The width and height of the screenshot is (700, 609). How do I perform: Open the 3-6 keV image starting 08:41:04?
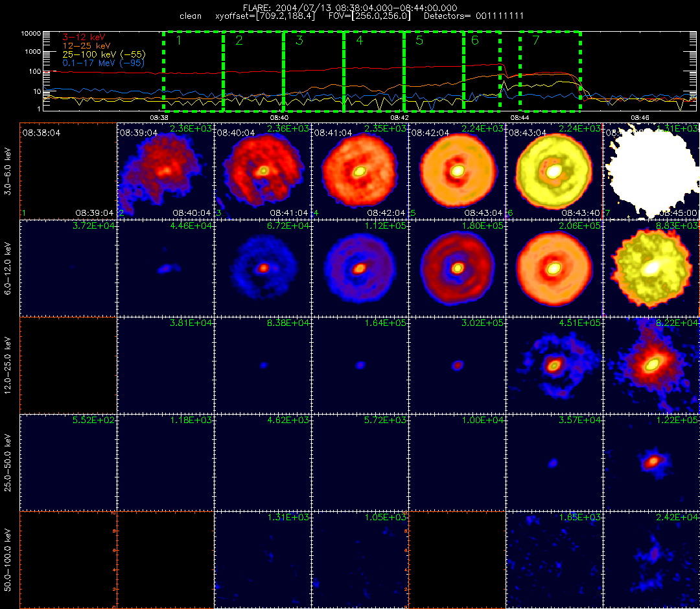pyautogui.click(x=360, y=171)
